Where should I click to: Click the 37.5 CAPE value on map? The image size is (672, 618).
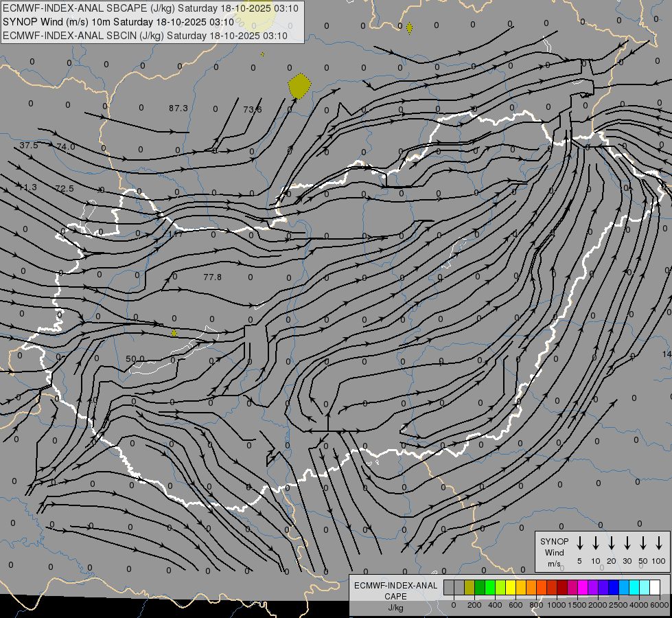tap(29, 146)
